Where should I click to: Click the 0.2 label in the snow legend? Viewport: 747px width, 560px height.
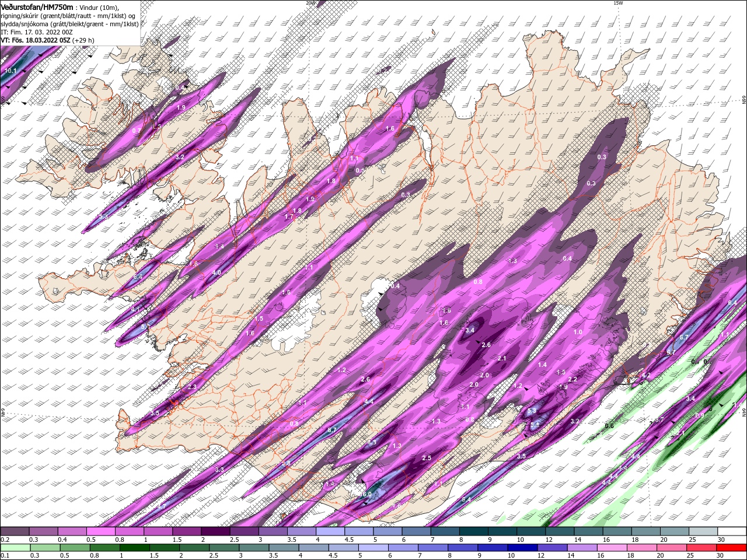[x=5, y=540]
